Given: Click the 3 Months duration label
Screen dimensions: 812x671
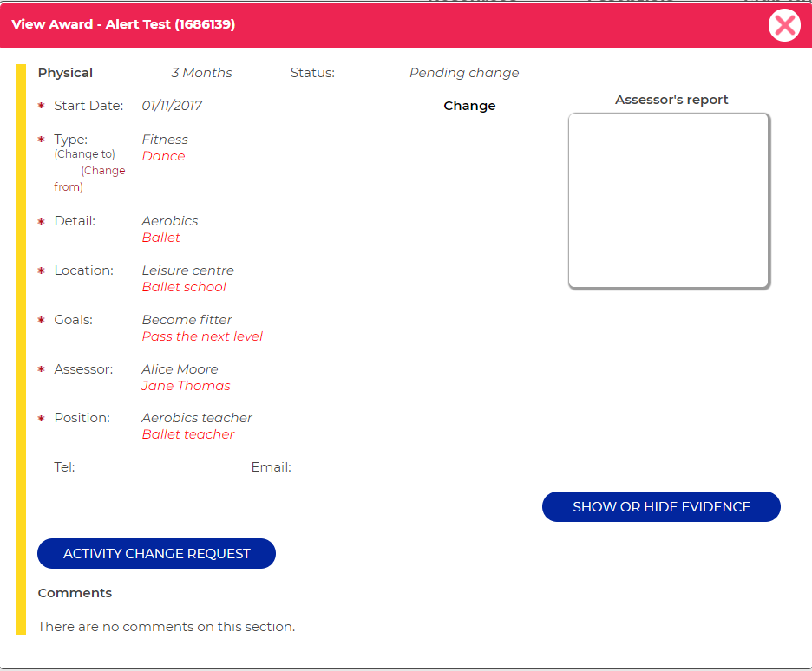Looking at the screenshot, I should pyautogui.click(x=201, y=73).
